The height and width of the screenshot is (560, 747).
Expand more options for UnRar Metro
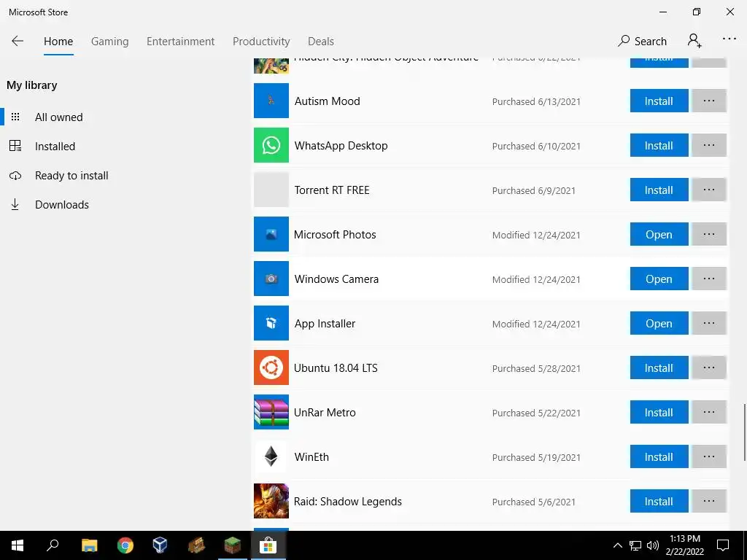[709, 412]
